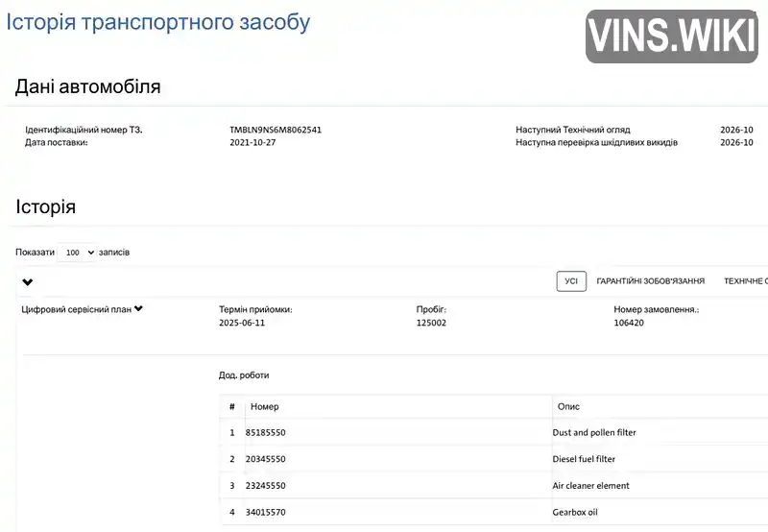The image size is (768, 532).
Task: Click the Air cleaner element description
Action: click(x=590, y=486)
